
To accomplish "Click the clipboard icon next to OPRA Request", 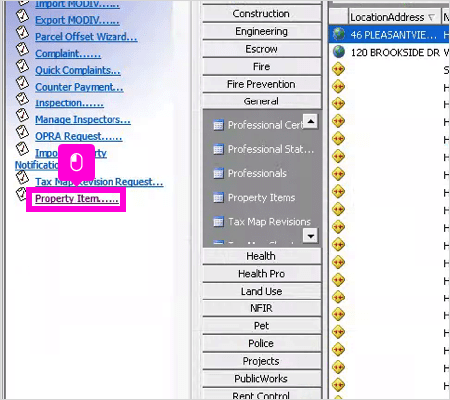I will pos(23,132).
